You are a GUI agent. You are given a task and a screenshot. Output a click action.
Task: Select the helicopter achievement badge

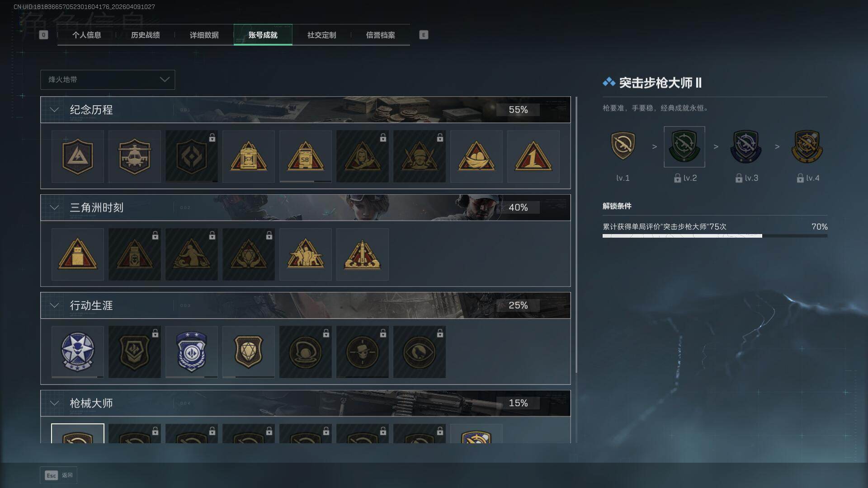tap(134, 156)
